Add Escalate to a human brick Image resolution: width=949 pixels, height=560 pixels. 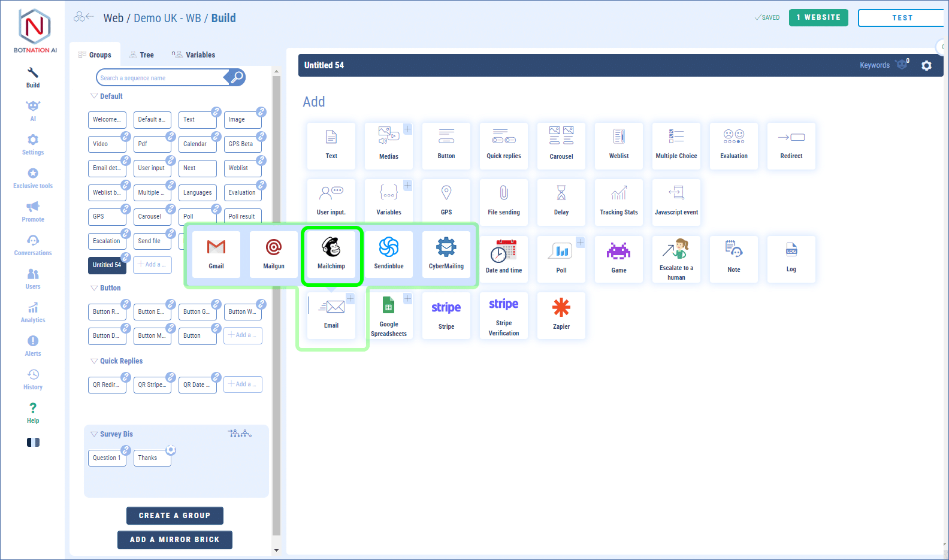point(676,258)
